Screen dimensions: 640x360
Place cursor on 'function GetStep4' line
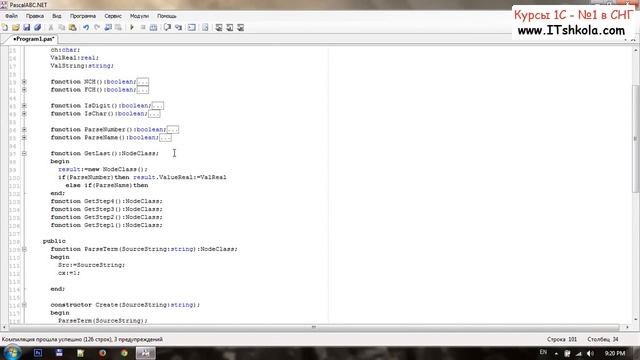click(x=106, y=201)
